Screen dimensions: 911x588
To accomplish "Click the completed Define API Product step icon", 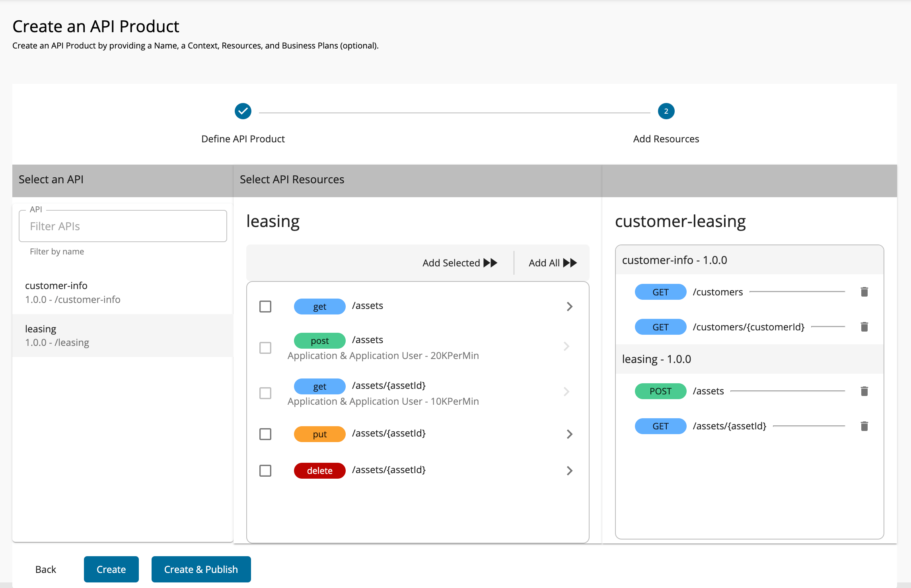I will tap(243, 111).
